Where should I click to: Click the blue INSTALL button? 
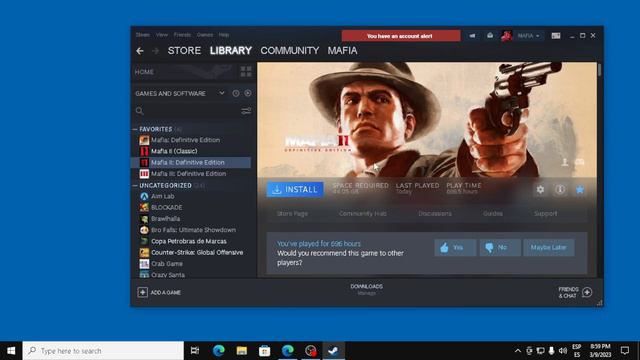click(295, 189)
